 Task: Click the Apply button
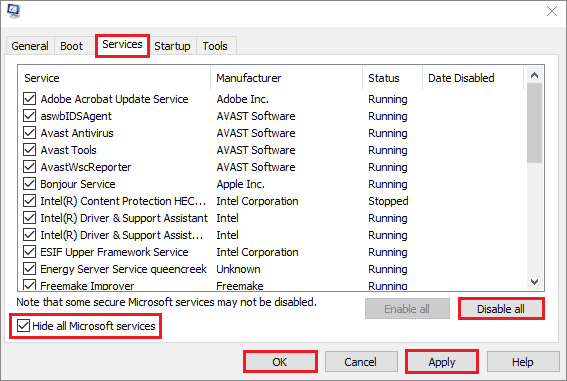442,362
